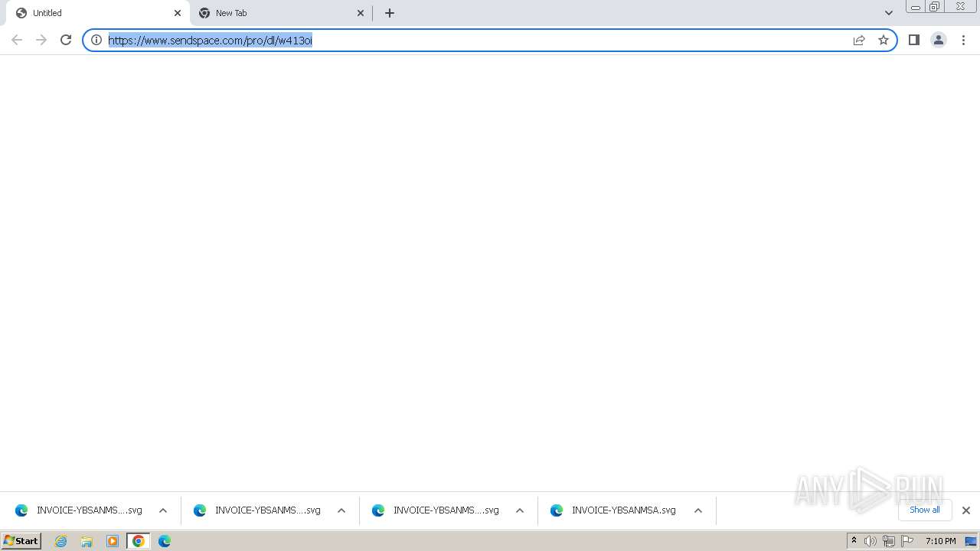The width and height of the screenshot is (980, 551).
Task: Close the New Tab tab
Action: pyautogui.click(x=361, y=13)
